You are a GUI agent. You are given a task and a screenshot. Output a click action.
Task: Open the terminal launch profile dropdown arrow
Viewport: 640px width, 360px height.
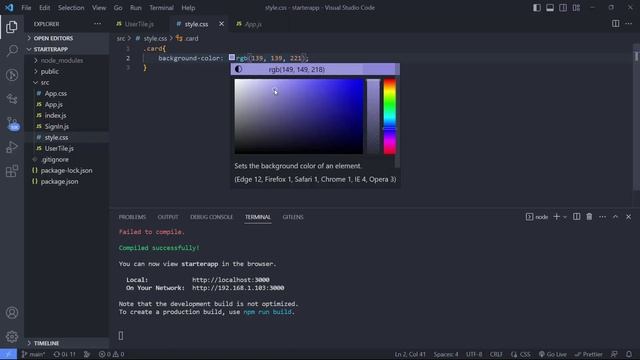pos(565,217)
